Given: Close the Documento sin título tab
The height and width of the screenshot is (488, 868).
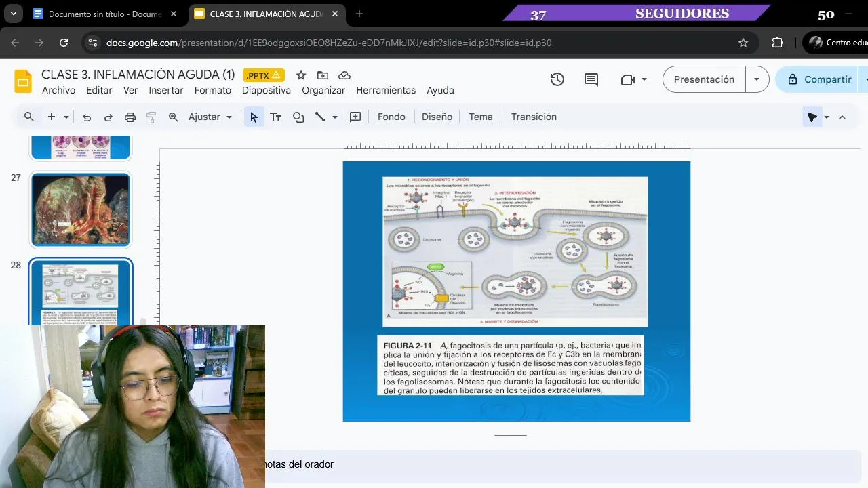Looking at the screenshot, I should click(x=174, y=14).
